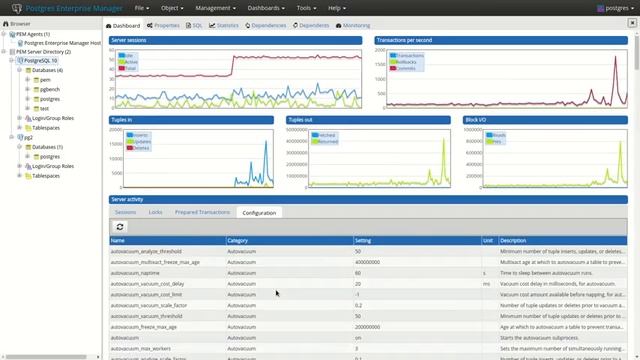This screenshot has height=360, width=640.
Task: Switch to the Monitoring tab
Action: click(x=353, y=25)
